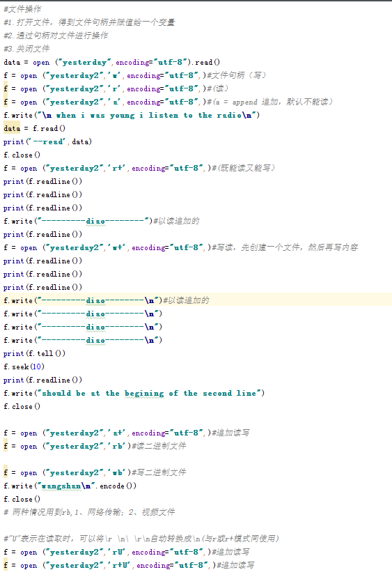This screenshot has height=579, width=392.
Task: Click the comment "# 两种情况用到rb, 1、网络传输; 2、视频文件"
Action: pyautogui.click(x=89, y=513)
